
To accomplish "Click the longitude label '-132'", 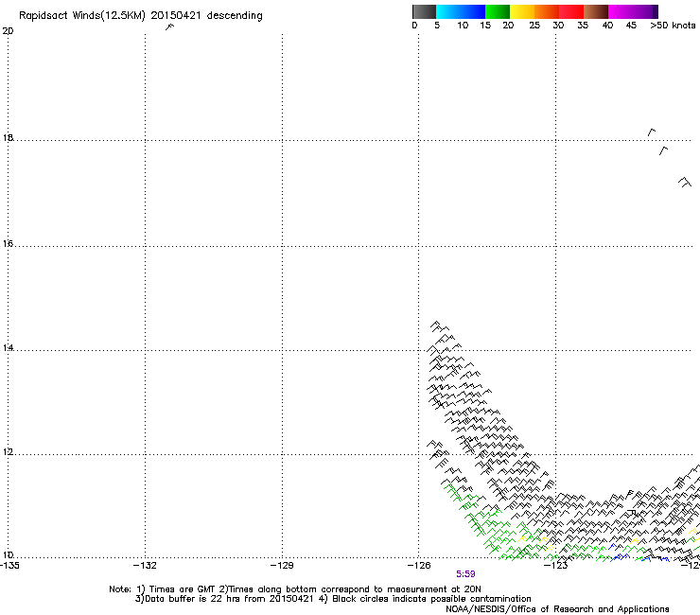I will click(x=145, y=566).
